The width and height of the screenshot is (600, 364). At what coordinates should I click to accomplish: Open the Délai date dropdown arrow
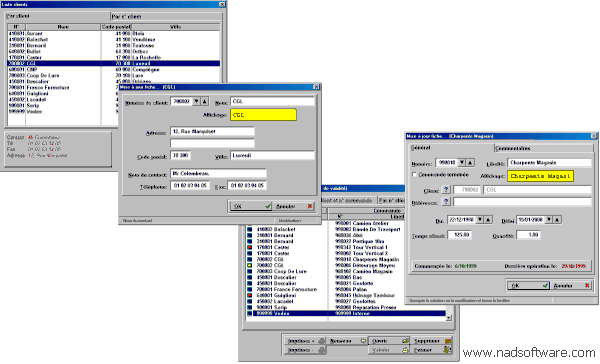(549, 220)
